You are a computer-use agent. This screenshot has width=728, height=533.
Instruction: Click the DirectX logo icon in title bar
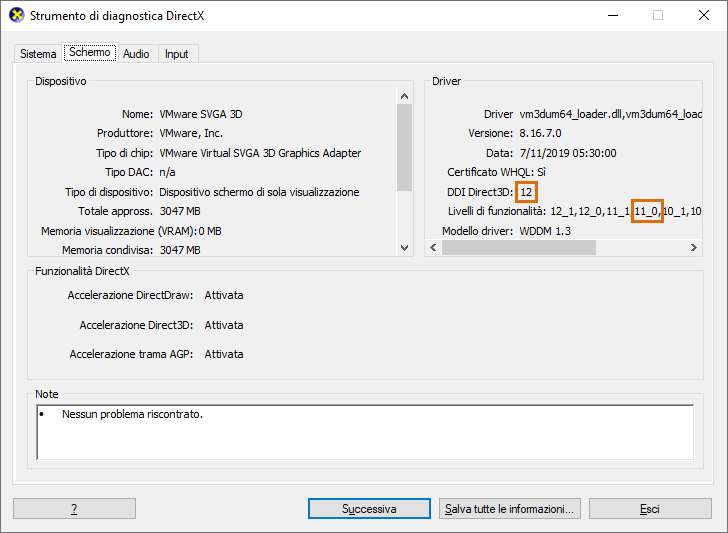point(17,15)
